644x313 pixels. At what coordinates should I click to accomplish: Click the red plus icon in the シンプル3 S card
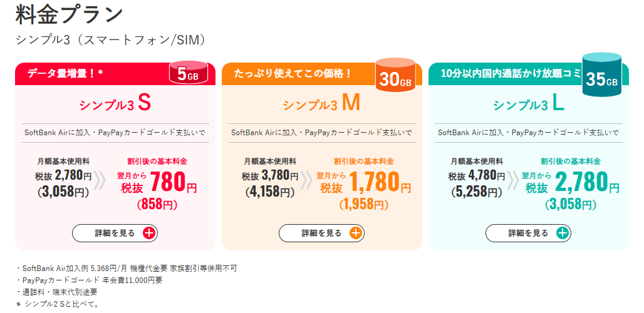click(148, 233)
